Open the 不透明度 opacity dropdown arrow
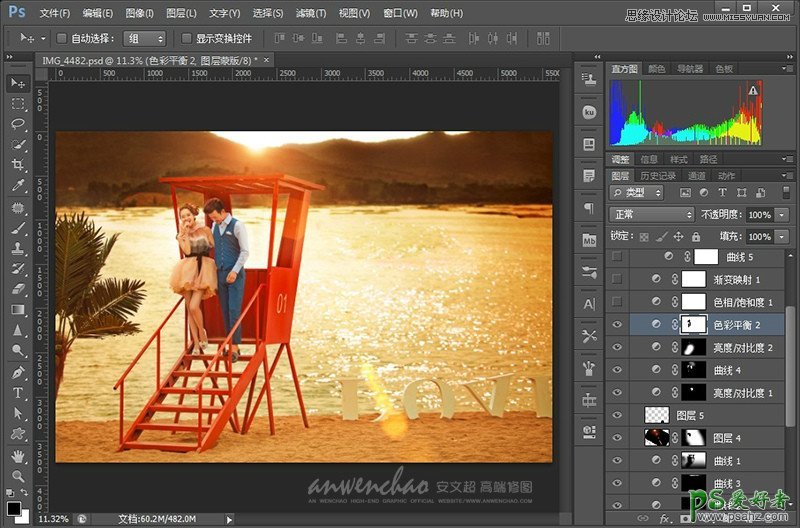Image resolution: width=800 pixels, height=528 pixels. click(780, 215)
